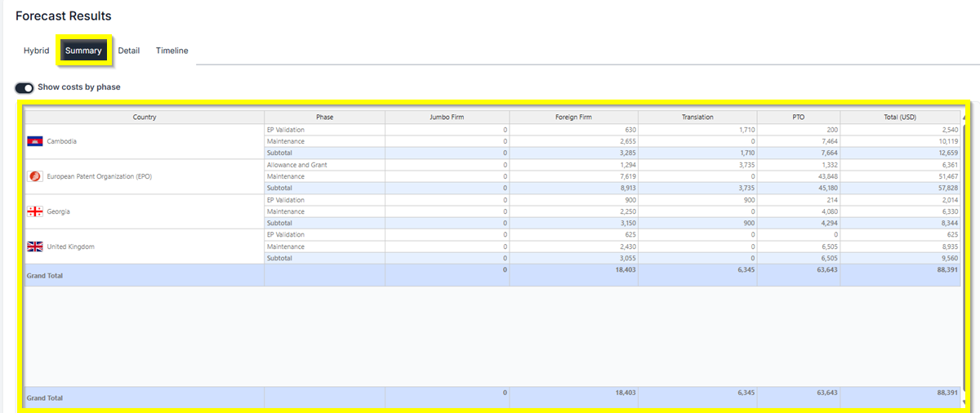Viewport: 980px width, 413px height.
Task: Click the Foreign Firm column header
Action: coord(574,118)
